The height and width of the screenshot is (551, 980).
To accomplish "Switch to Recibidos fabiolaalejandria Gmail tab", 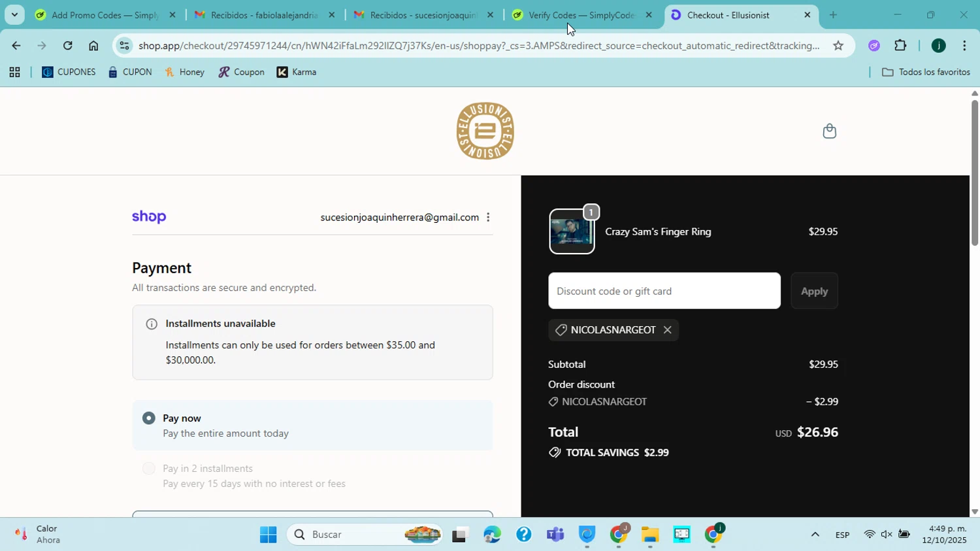I will 264,14.
